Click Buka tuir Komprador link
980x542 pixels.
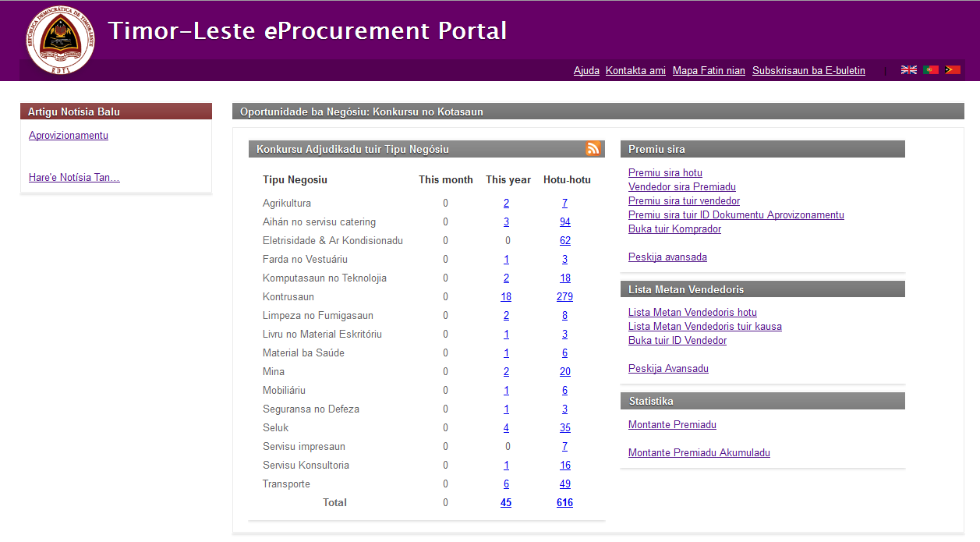point(674,228)
